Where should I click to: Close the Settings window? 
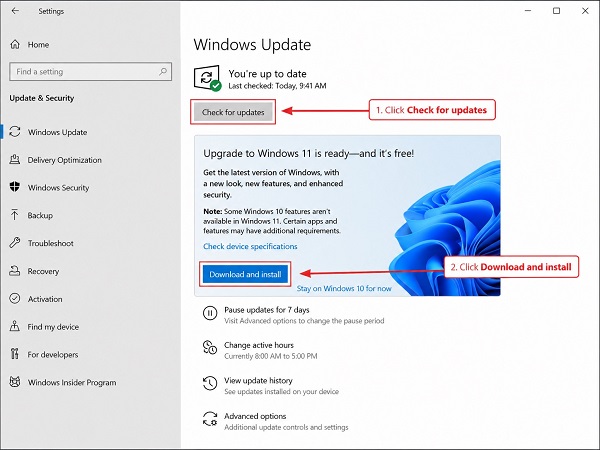click(x=585, y=11)
